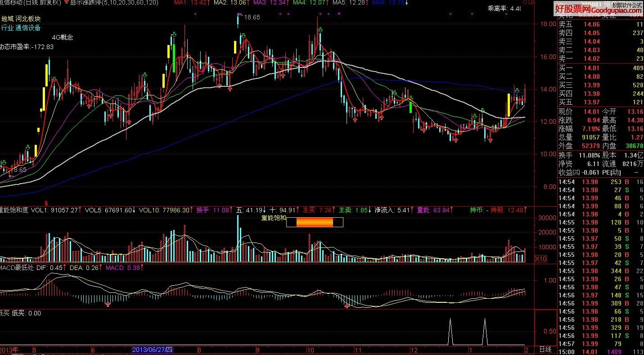Click the 主买: 7.26 indicator value
This screenshot has height=355, width=644.
pyautogui.click(x=319, y=210)
